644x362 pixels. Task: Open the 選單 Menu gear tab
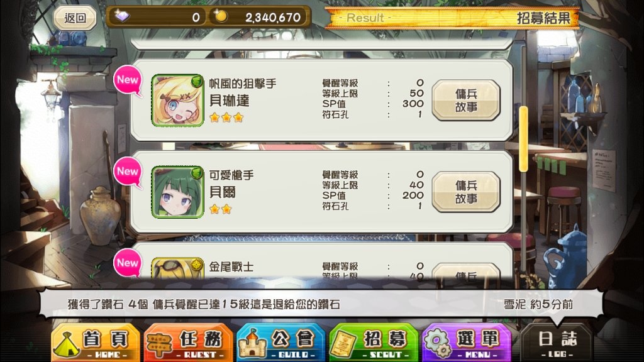click(467, 343)
